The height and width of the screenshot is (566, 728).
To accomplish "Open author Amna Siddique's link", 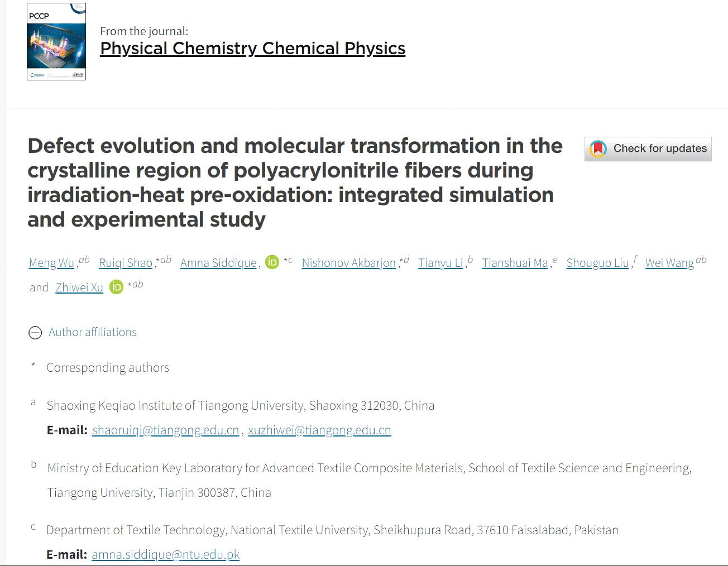I will click(218, 263).
